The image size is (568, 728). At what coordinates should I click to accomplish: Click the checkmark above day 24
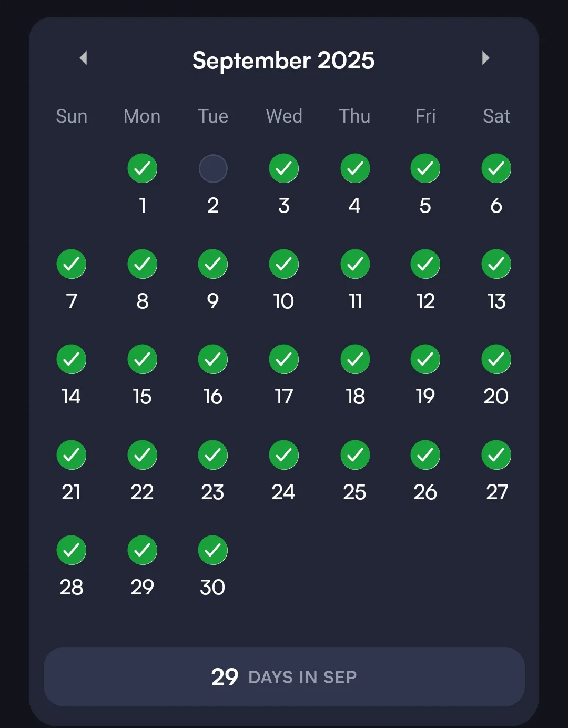click(284, 455)
